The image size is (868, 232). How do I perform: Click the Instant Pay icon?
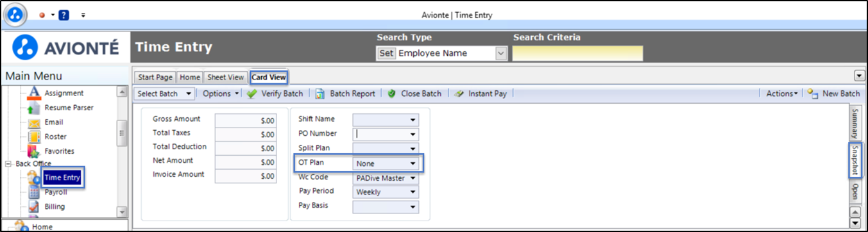[x=459, y=94]
